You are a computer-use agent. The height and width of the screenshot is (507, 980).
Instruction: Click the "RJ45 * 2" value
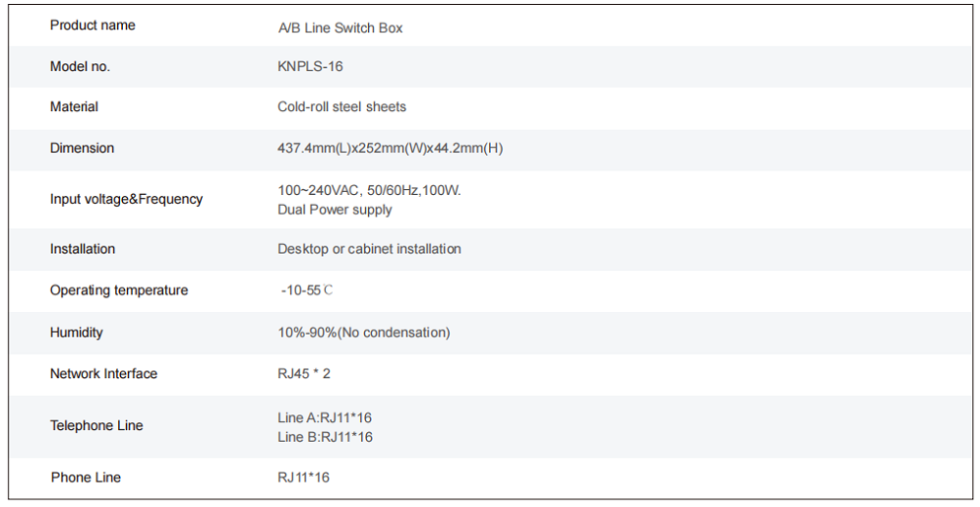305,374
